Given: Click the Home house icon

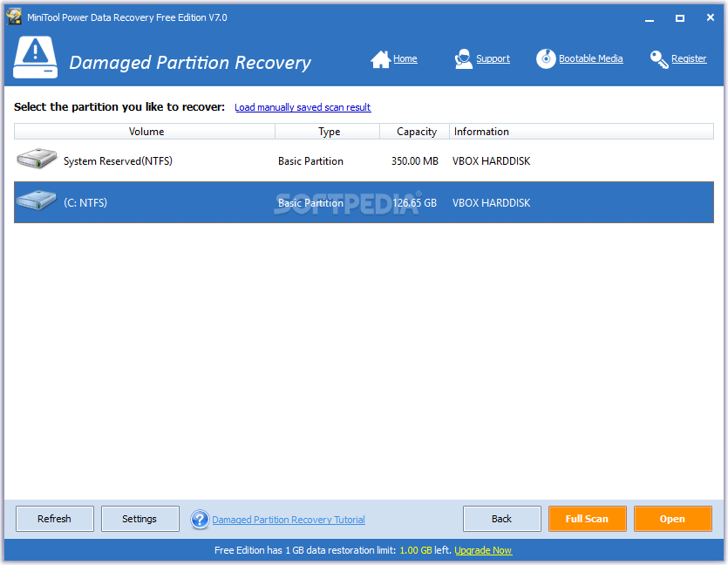Looking at the screenshot, I should coord(380,59).
